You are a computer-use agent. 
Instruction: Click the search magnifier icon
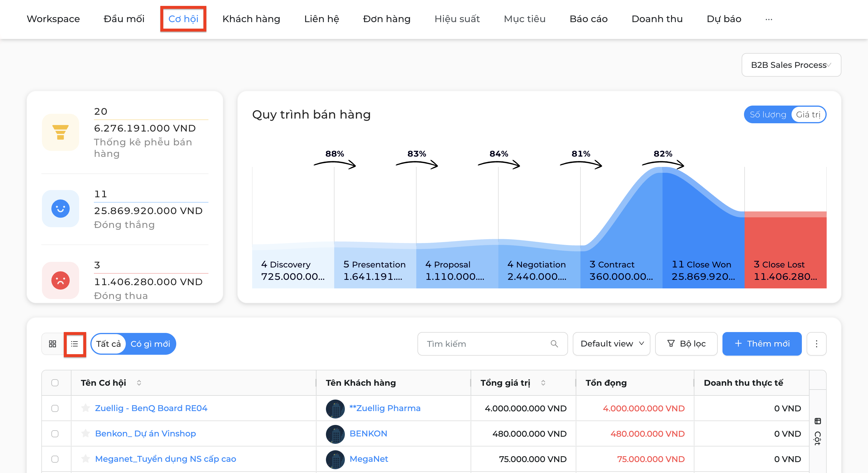point(554,344)
